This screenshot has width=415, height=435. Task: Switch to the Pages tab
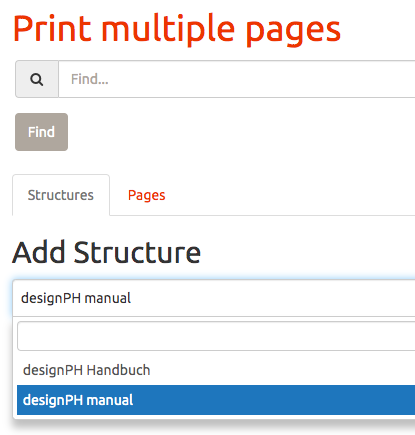point(147,195)
